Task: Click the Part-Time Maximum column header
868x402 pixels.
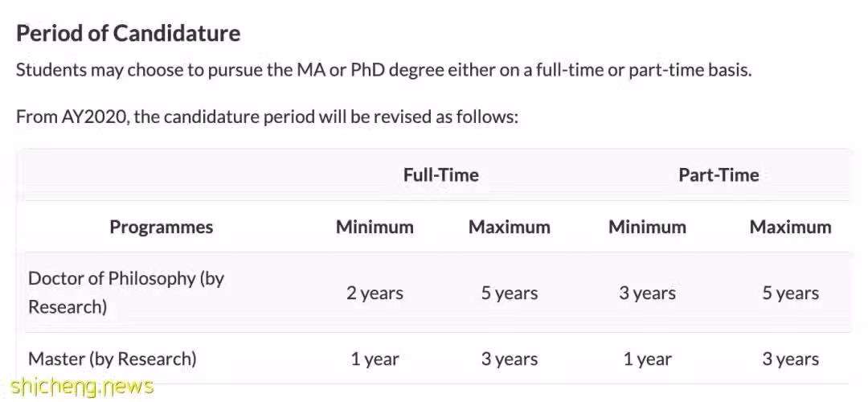Action: click(x=791, y=227)
